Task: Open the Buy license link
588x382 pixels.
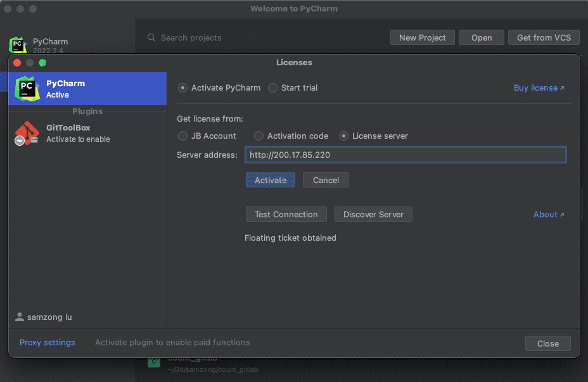Action: (x=538, y=88)
